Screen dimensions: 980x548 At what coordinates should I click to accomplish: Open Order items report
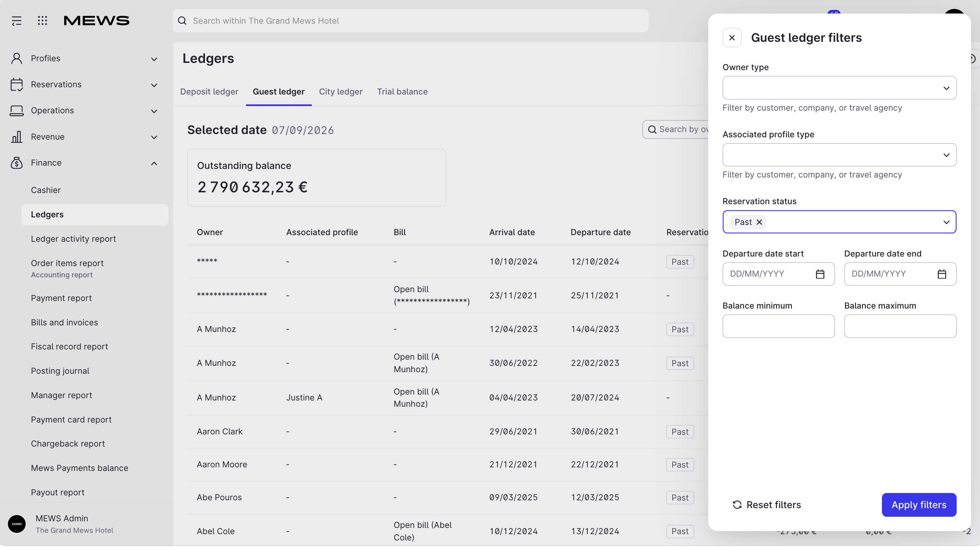67,263
